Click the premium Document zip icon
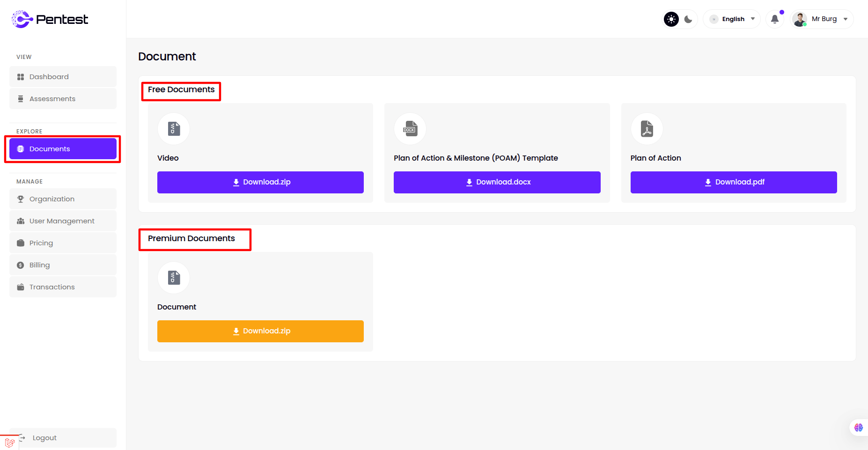 (174, 278)
